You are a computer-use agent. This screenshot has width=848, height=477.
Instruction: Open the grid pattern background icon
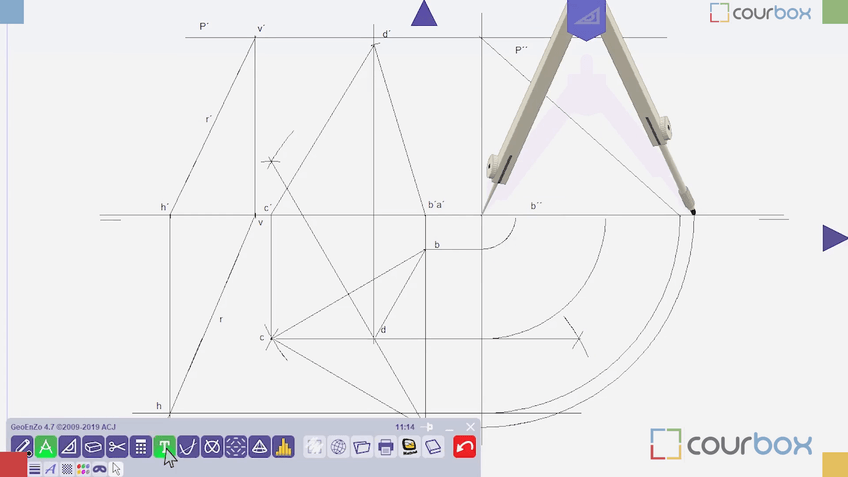[x=67, y=468]
